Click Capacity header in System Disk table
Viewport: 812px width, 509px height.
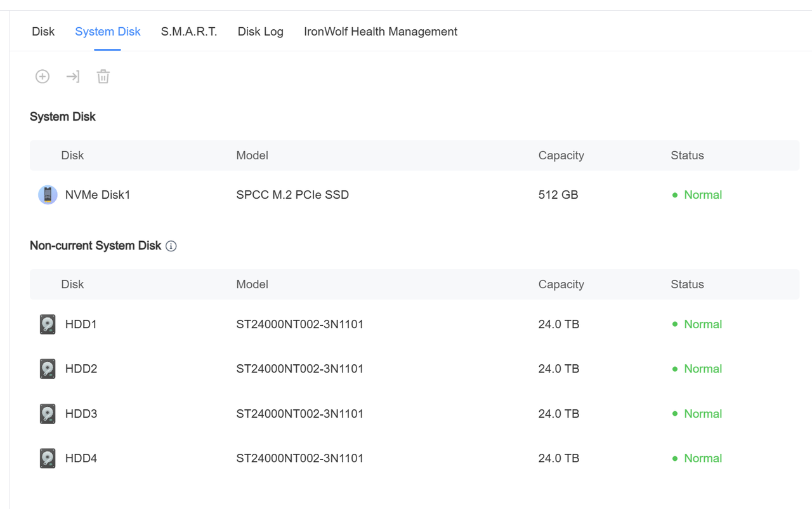pyautogui.click(x=561, y=155)
